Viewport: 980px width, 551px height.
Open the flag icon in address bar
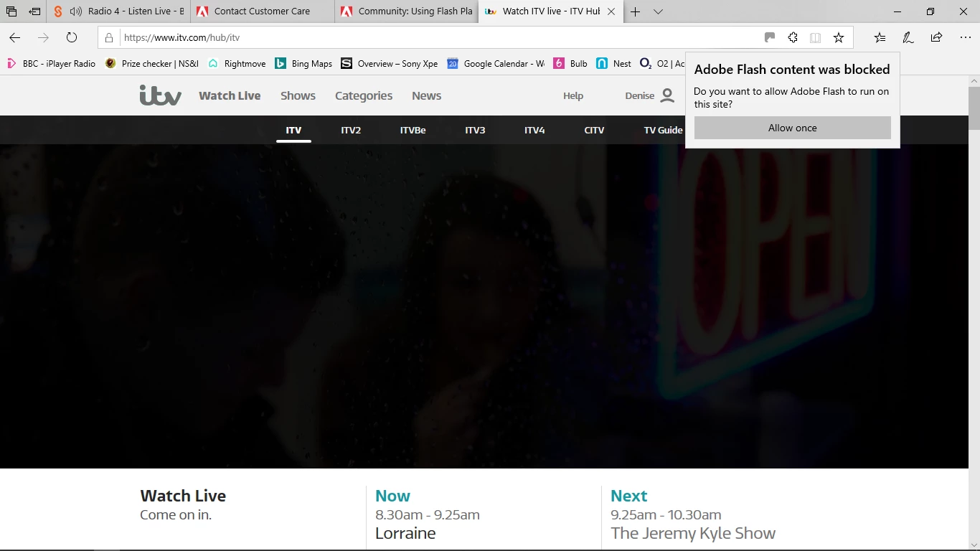point(770,37)
